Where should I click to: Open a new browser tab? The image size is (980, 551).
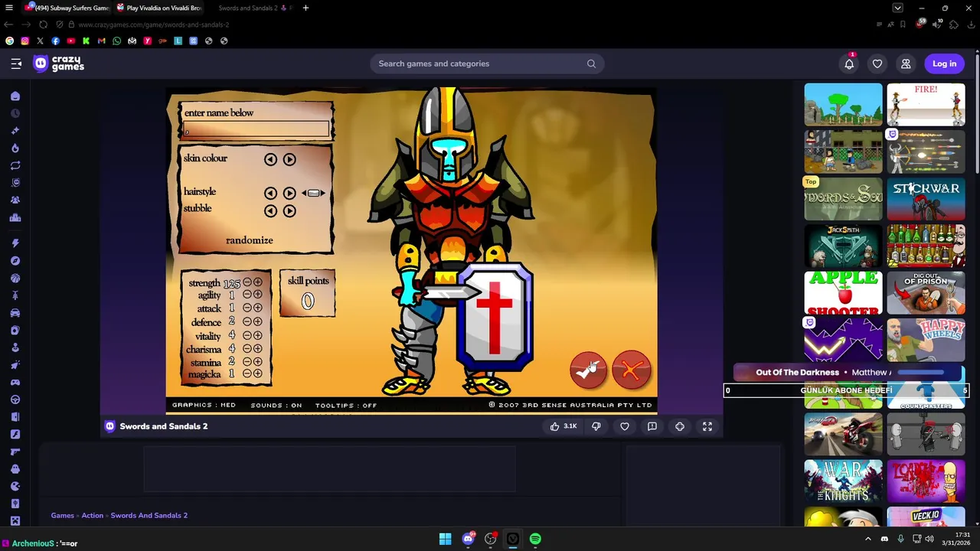click(x=305, y=8)
